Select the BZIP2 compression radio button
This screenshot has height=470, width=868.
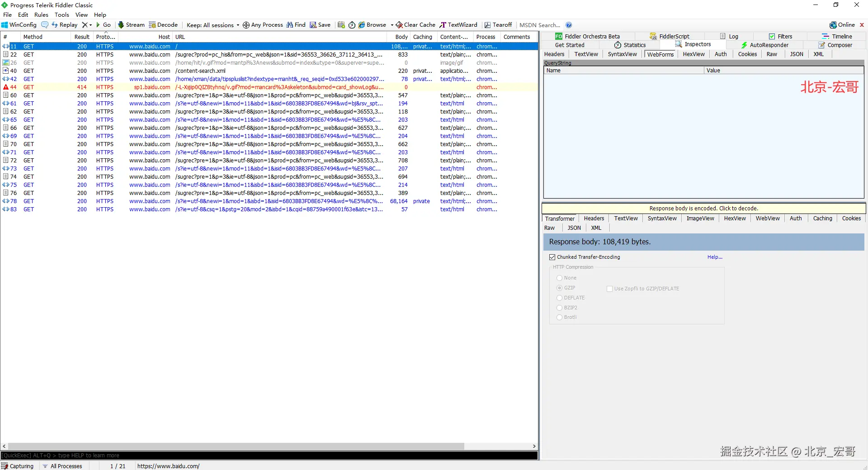coord(559,308)
